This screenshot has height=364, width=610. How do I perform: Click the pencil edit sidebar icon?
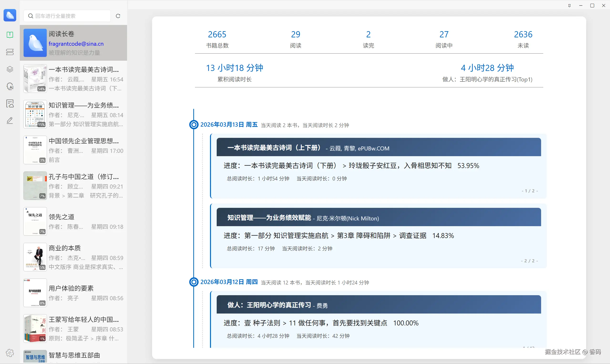[x=10, y=120]
